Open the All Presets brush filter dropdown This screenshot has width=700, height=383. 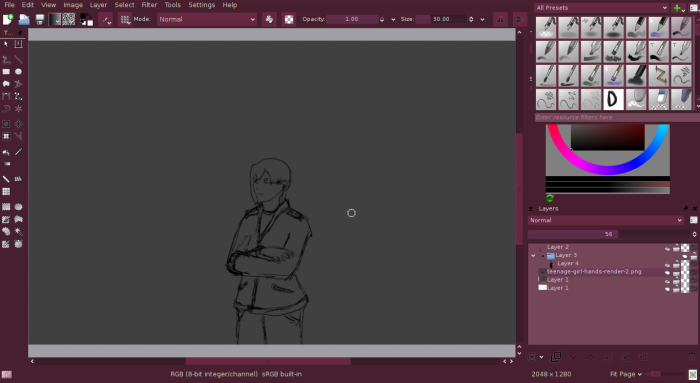[x=601, y=8]
